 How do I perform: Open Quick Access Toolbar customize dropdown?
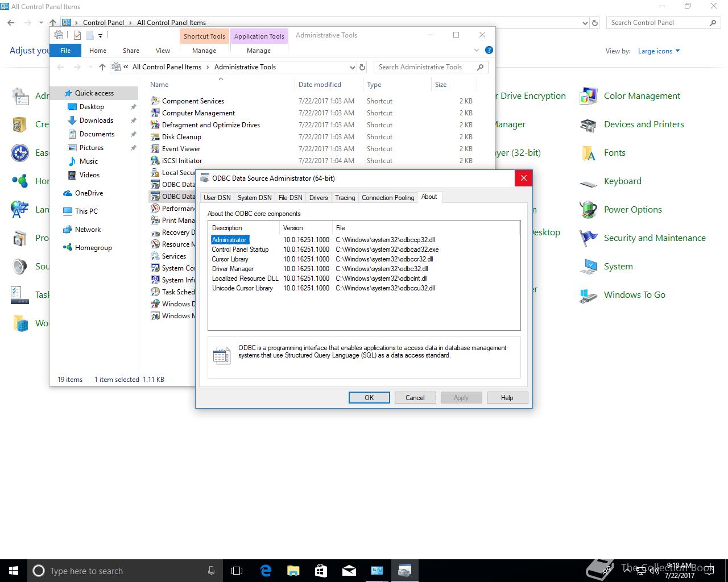[100, 35]
